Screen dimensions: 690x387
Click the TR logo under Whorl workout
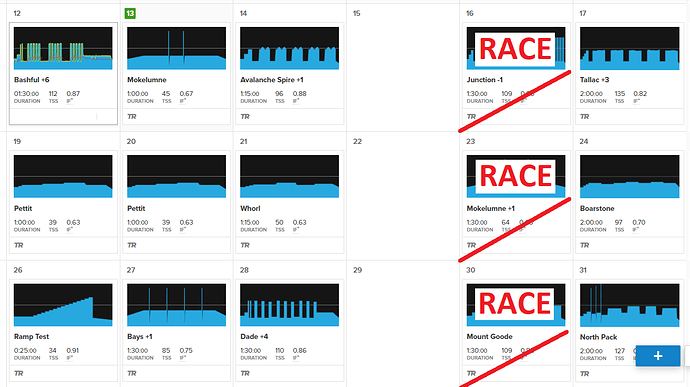[x=245, y=245]
